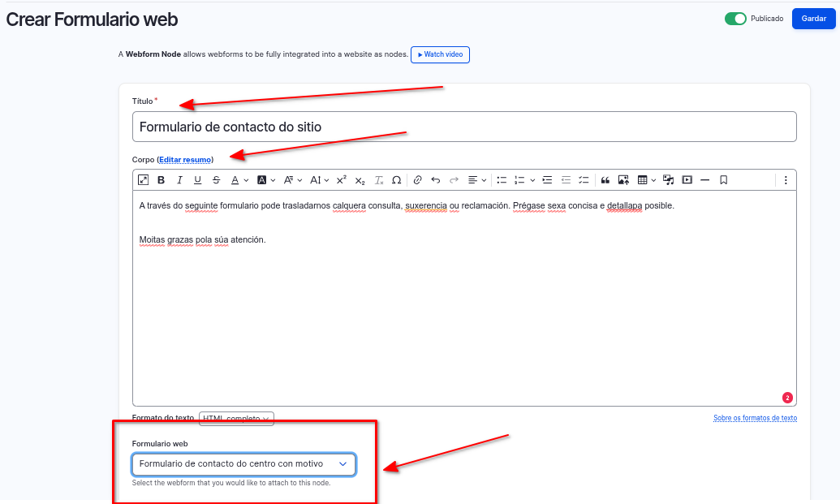Open the Formulario web dropdown

pyautogui.click(x=243, y=463)
